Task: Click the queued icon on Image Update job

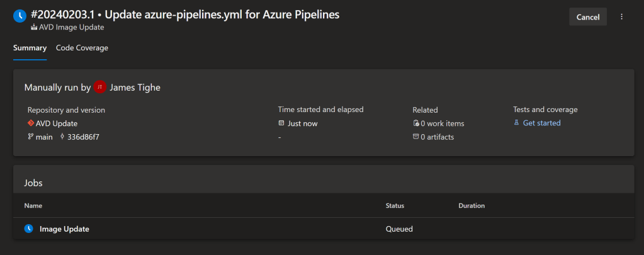Action: (x=28, y=229)
